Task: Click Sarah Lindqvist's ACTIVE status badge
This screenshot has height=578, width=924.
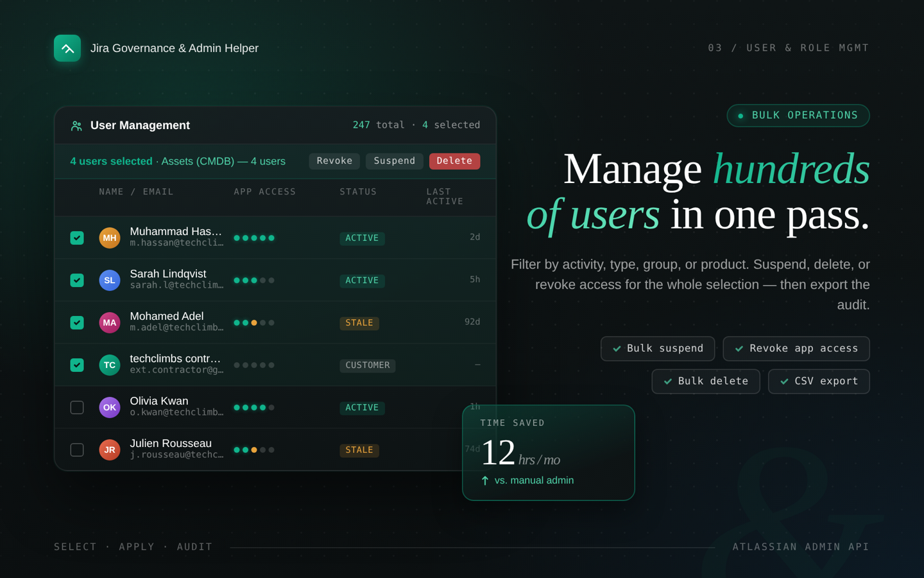Action: tap(362, 281)
